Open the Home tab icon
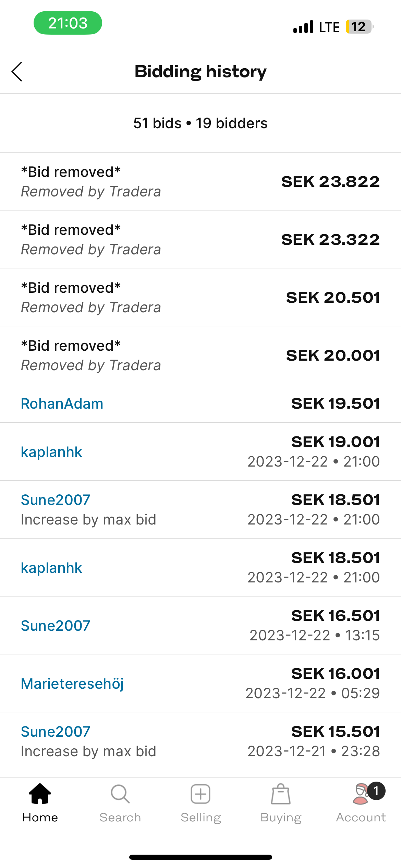Image resolution: width=401 pixels, height=868 pixels. (x=40, y=794)
